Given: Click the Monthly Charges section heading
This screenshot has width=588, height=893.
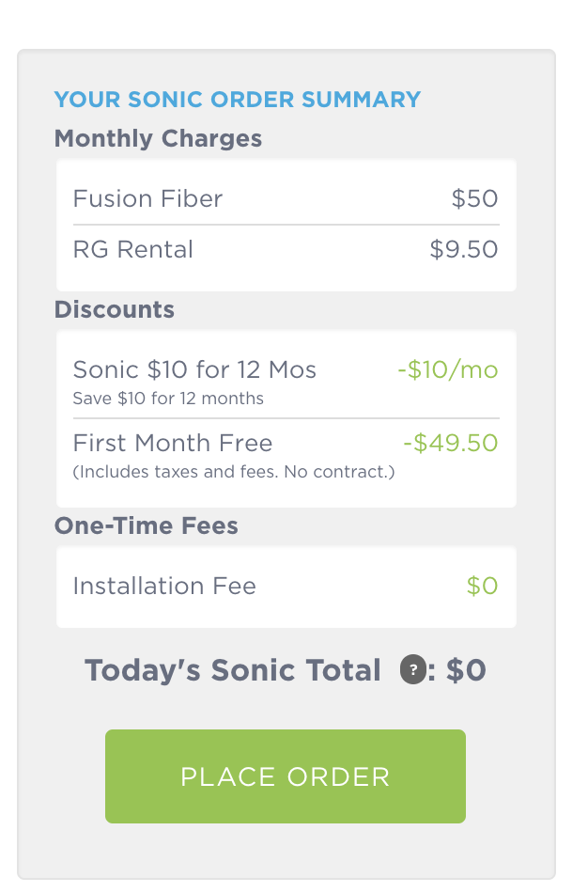Looking at the screenshot, I should tap(158, 139).
